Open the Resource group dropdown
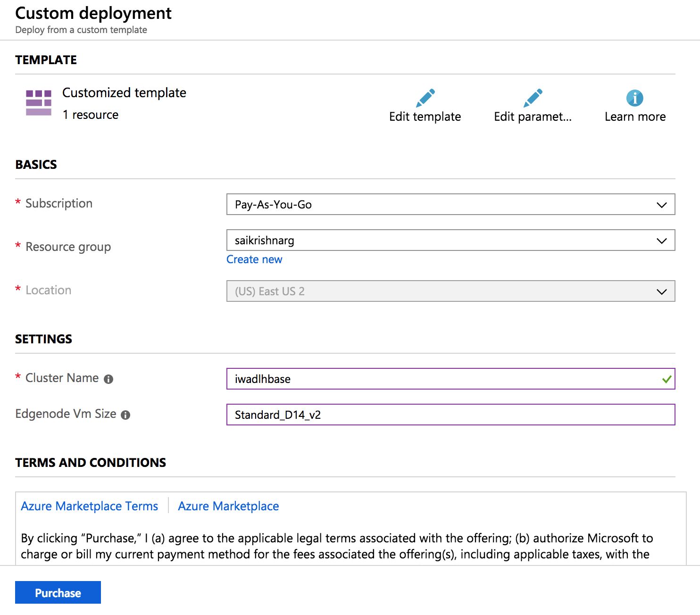 point(451,240)
